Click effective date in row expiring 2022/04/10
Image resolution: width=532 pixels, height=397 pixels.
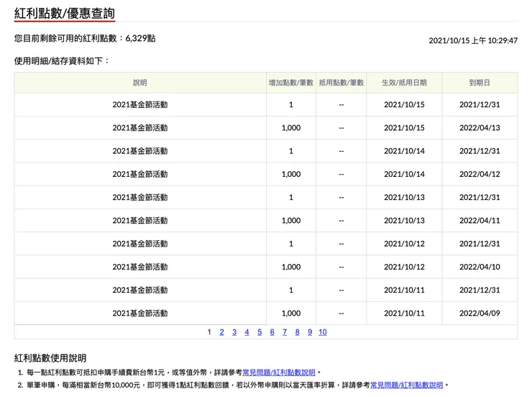[x=404, y=267]
